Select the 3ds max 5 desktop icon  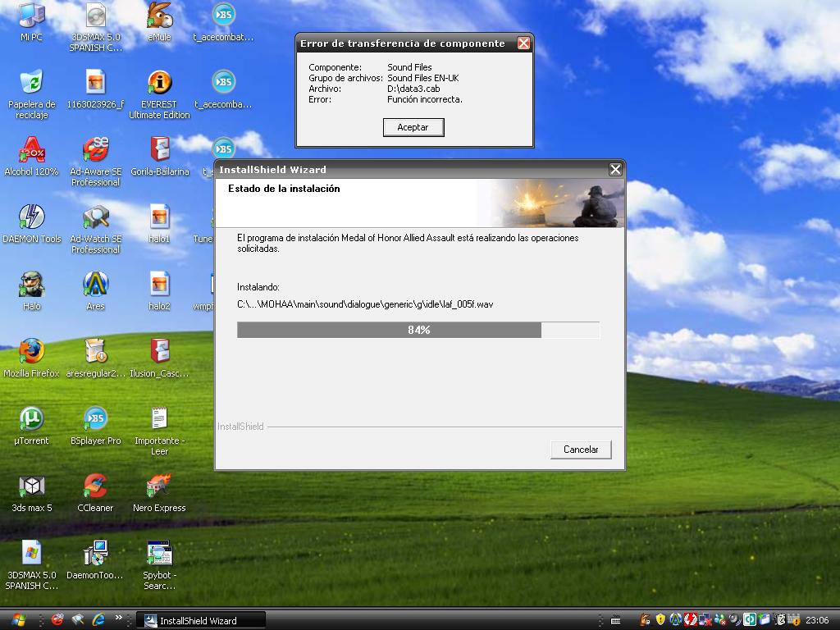32,493
